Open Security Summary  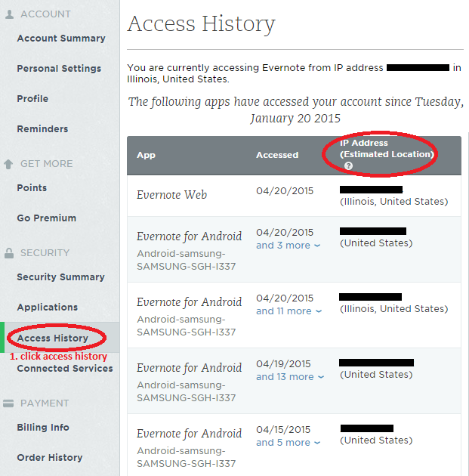61,277
